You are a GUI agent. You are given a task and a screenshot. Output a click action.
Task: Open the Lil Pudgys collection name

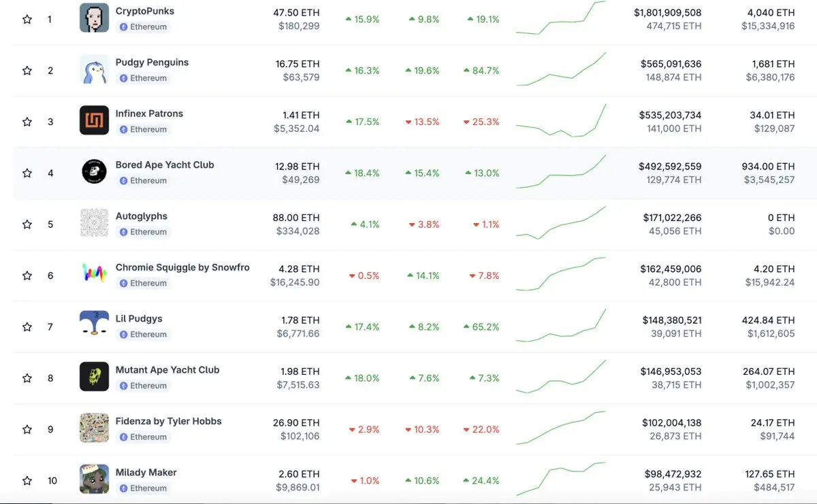[139, 318]
